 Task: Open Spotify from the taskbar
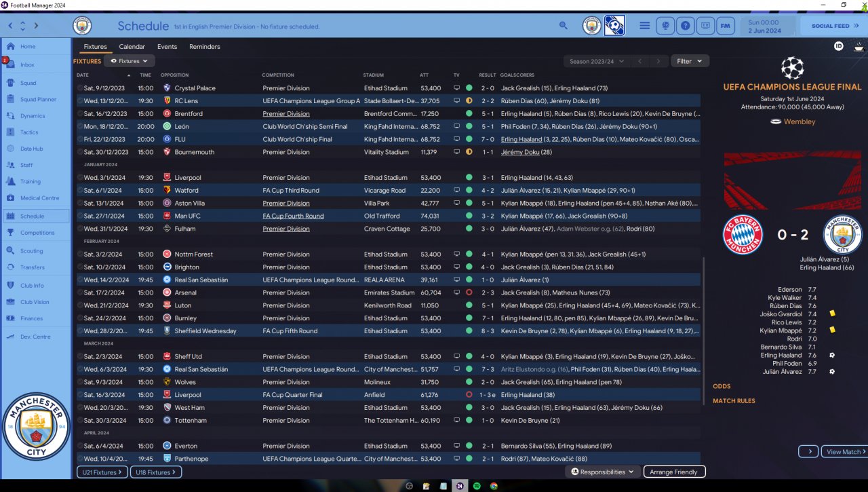477,486
